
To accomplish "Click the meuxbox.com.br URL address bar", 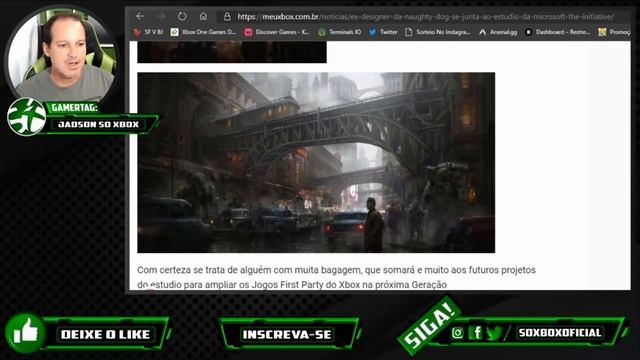I will click(425, 16).
